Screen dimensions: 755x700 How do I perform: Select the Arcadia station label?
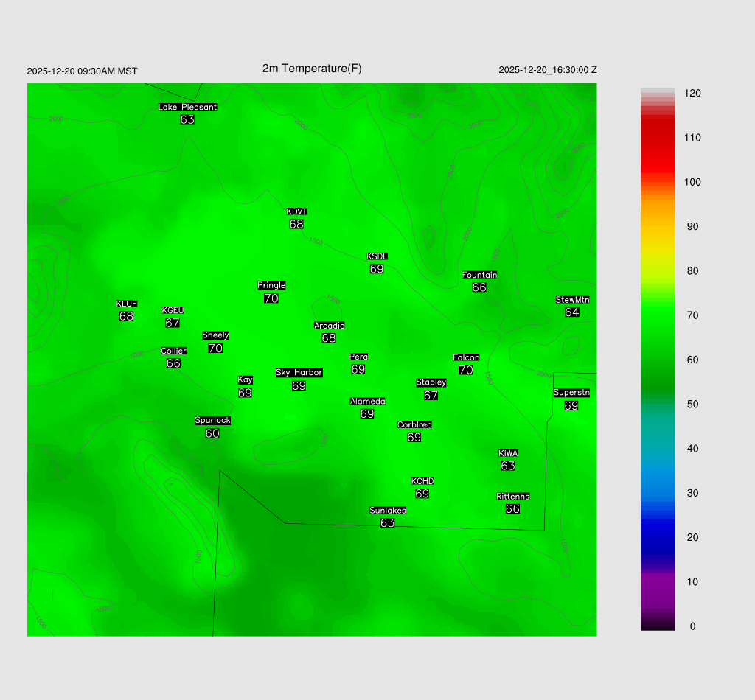click(x=329, y=326)
